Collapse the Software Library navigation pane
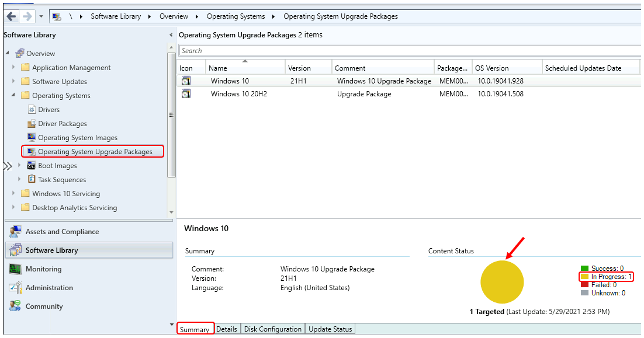 click(171, 35)
